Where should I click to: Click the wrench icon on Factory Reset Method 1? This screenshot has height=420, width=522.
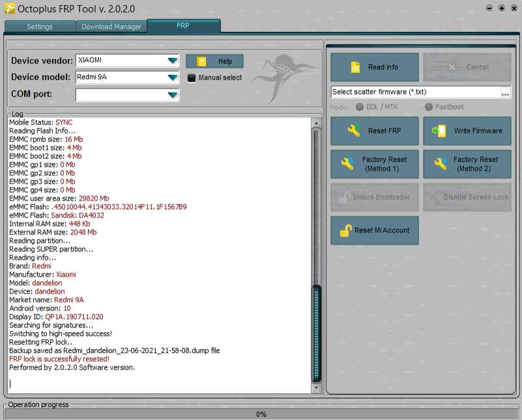pyautogui.click(x=347, y=163)
